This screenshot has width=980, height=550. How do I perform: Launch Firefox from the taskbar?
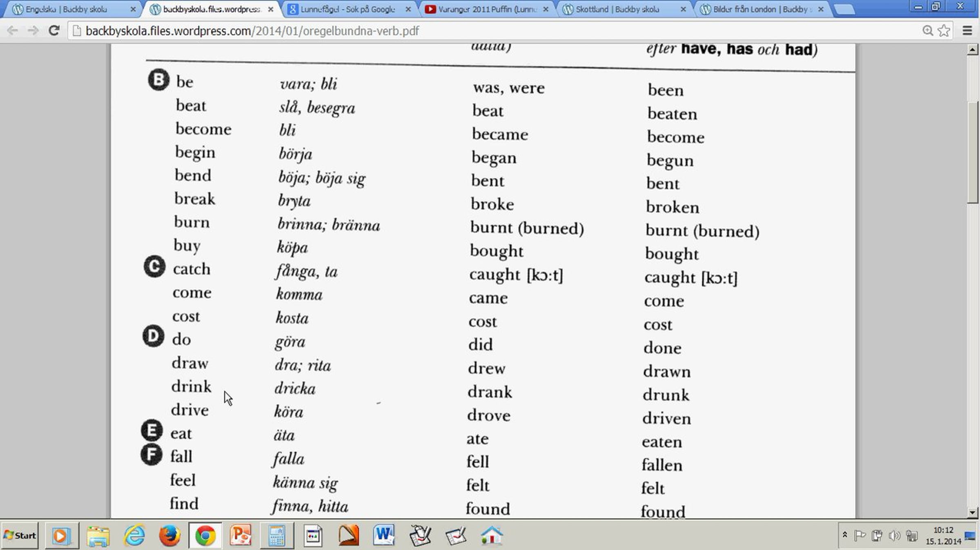[169, 535]
